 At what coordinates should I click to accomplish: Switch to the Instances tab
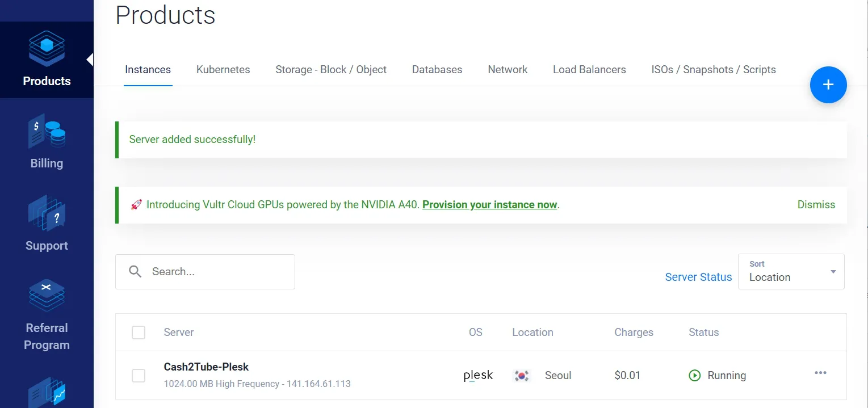point(148,70)
